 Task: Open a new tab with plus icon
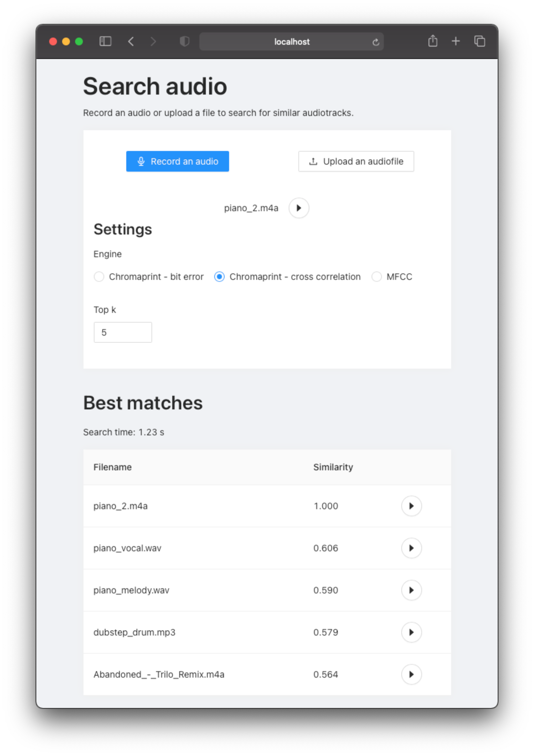click(x=456, y=41)
